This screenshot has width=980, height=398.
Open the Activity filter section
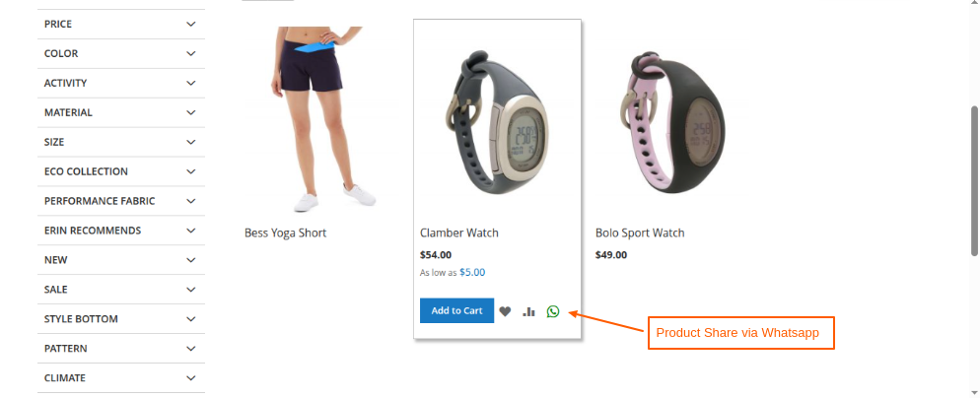tap(121, 83)
